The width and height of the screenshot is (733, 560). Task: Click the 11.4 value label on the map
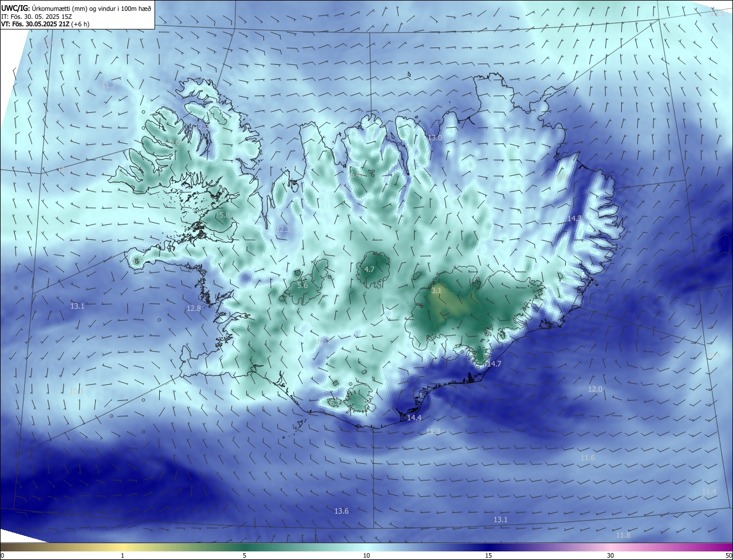tap(709, 491)
